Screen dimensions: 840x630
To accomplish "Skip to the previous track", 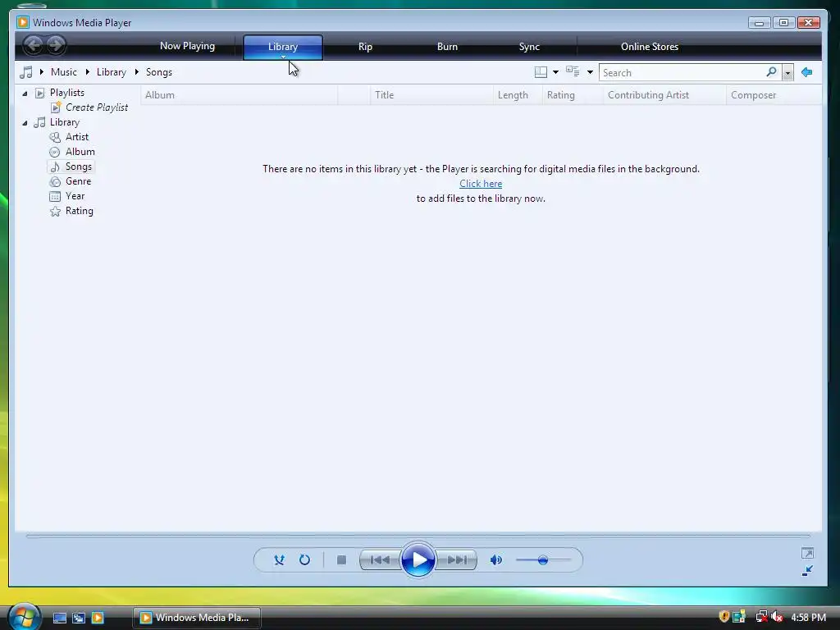I will (380, 559).
